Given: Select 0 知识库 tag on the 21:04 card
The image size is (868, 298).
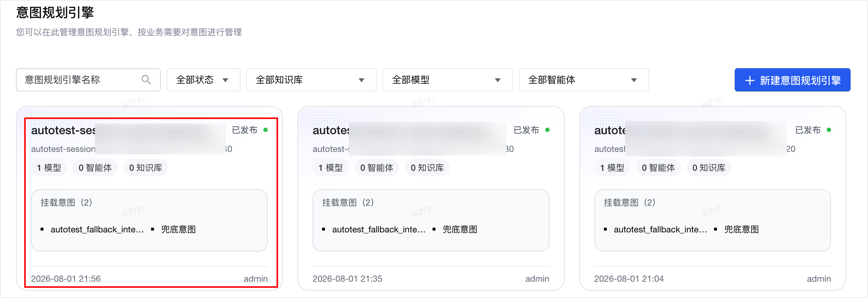Looking at the screenshot, I should (709, 168).
